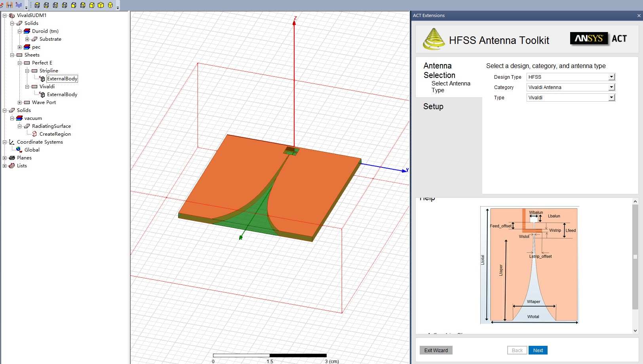Viewport: 643px width, 364px height.
Task: Click the RadiatingSurface solid icon
Action: point(27,126)
